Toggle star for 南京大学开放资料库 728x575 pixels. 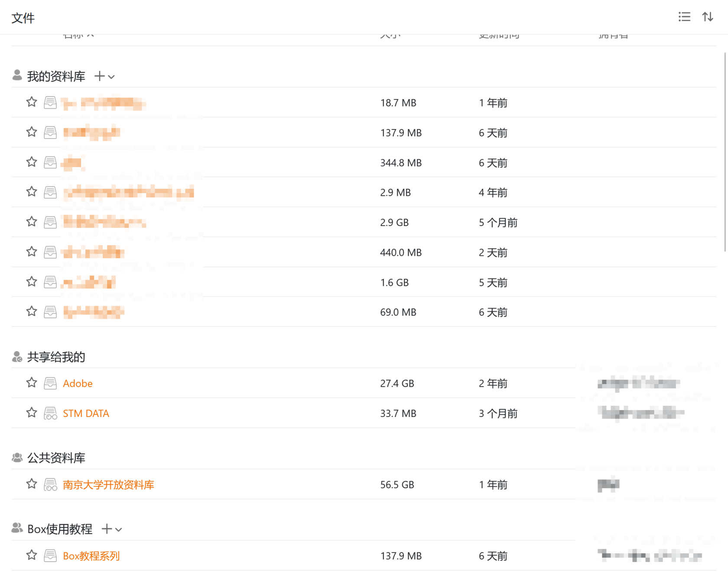(32, 484)
